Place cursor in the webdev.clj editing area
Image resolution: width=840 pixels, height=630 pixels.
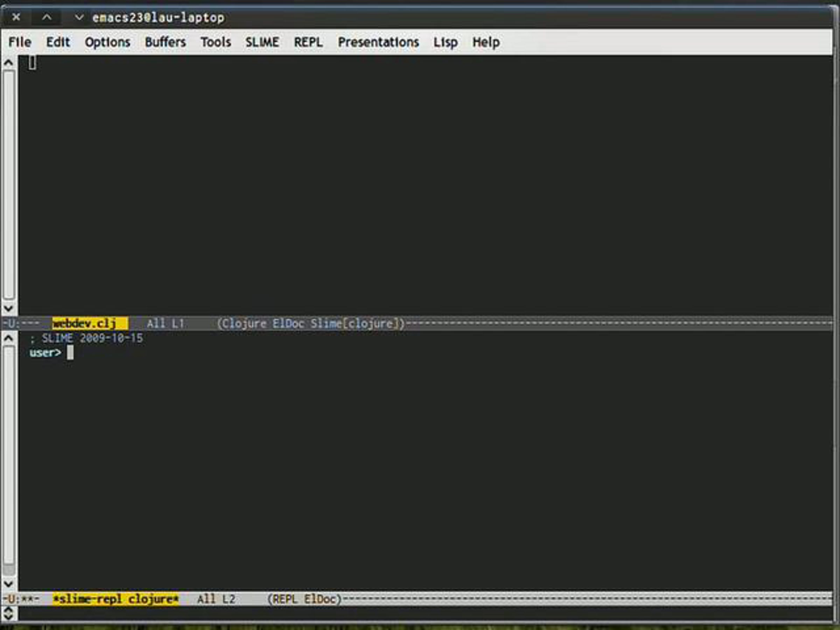[x=425, y=185]
